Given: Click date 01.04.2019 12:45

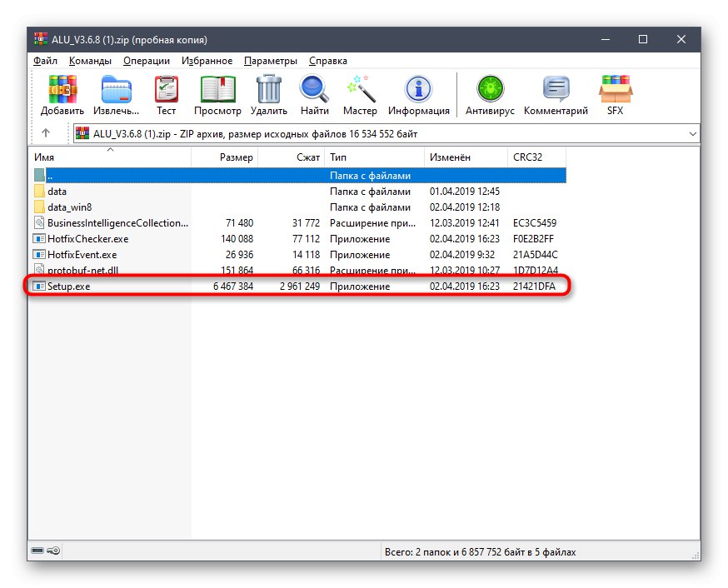Looking at the screenshot, I should tap(464, 192).
